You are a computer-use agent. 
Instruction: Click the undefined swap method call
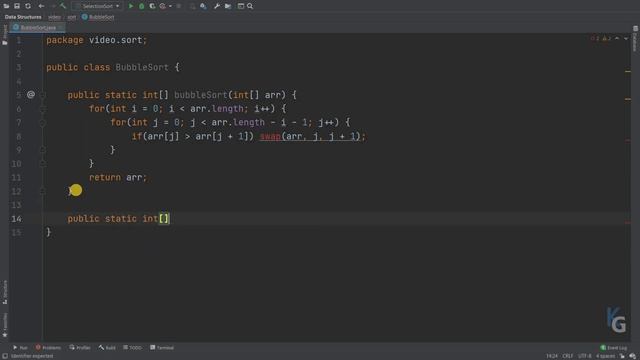[x=270, y=136]
